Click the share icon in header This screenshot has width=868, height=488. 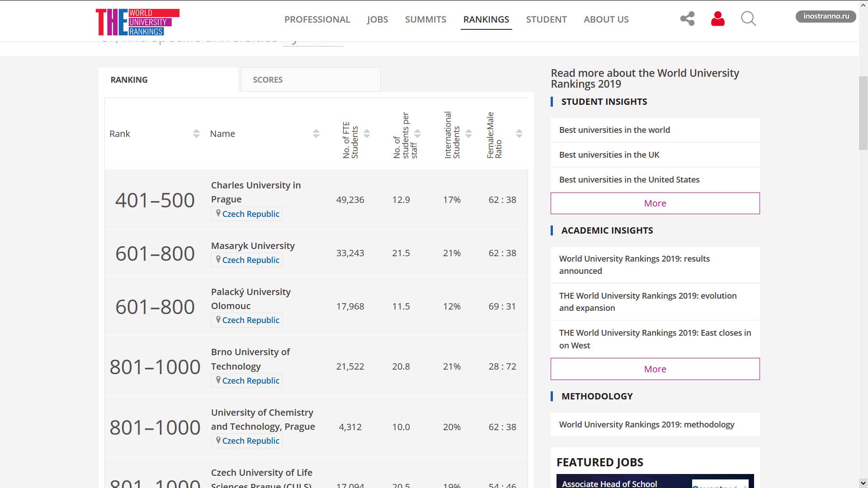(x=687, y=19)
